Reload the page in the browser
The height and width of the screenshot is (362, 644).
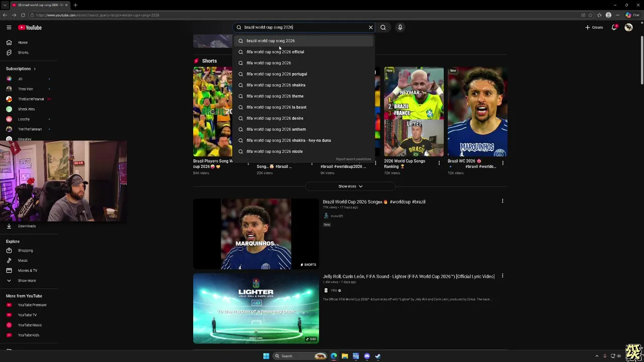click(x=23, y=15)
